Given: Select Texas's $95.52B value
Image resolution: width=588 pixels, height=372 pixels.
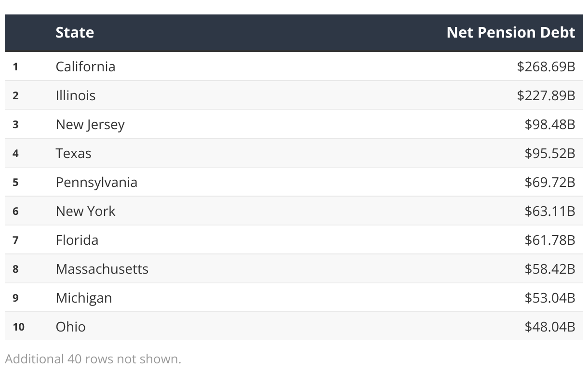Looking at the screenshot, I should (x=550, y=153).
